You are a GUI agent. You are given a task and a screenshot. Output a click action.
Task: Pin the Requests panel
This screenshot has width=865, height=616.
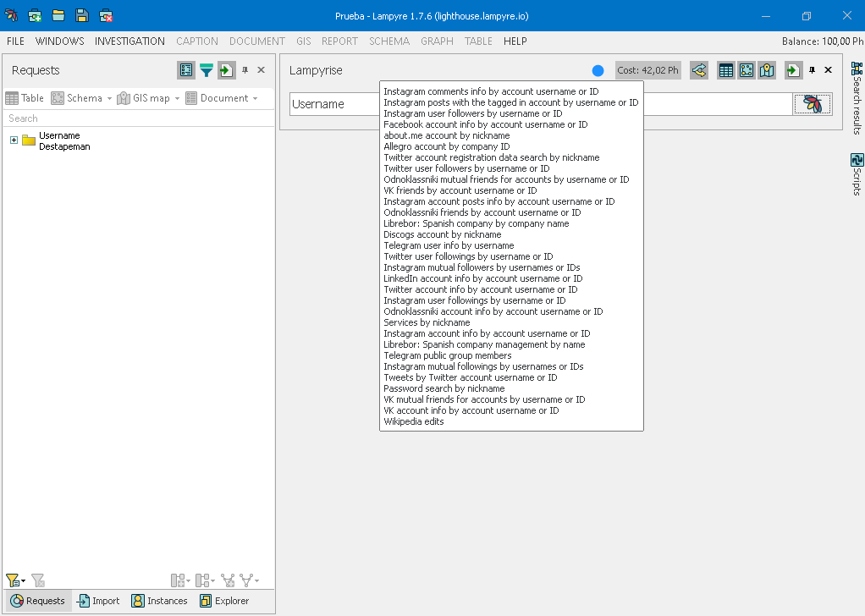[x=245, y=70]
